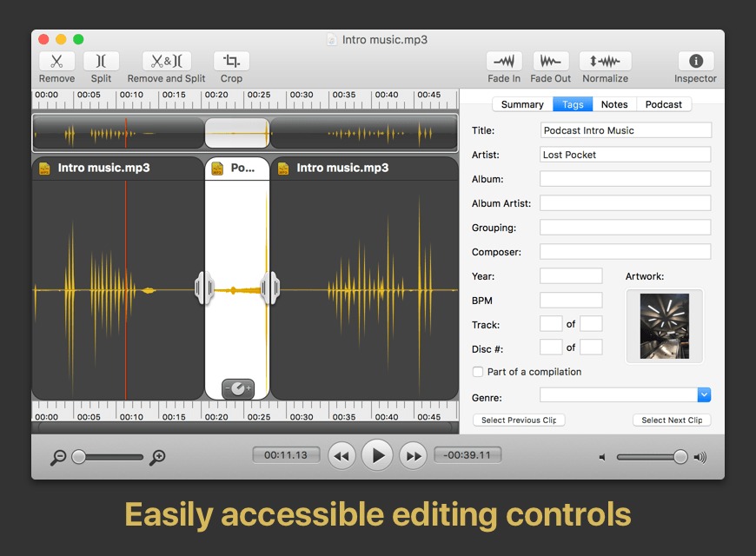Switch to the Summary tab
756x556 pixels.
point(522,104)
